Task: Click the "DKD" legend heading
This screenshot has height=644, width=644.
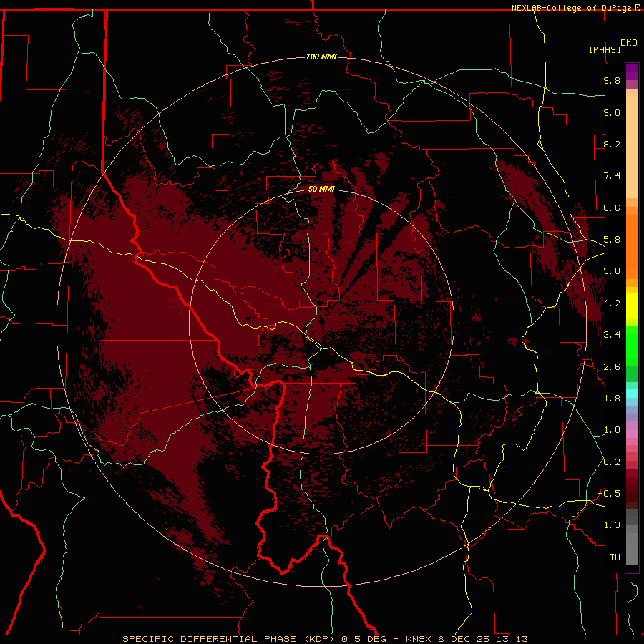Action: click(x=629, y=43)
